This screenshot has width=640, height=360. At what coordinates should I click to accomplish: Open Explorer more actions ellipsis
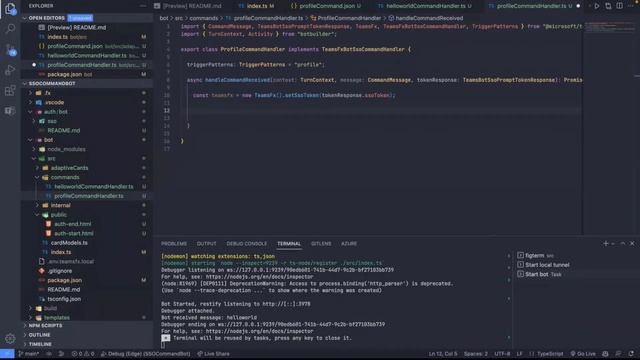(142, 6)
